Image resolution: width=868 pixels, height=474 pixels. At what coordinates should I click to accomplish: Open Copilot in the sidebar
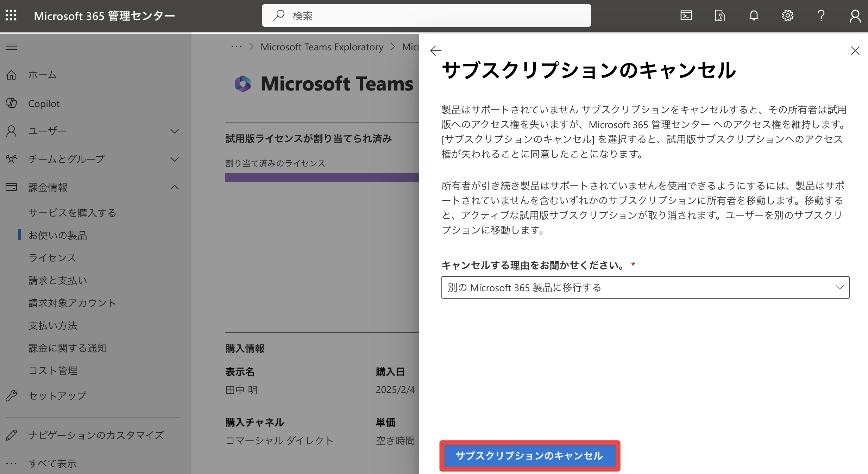pos(44,104)
